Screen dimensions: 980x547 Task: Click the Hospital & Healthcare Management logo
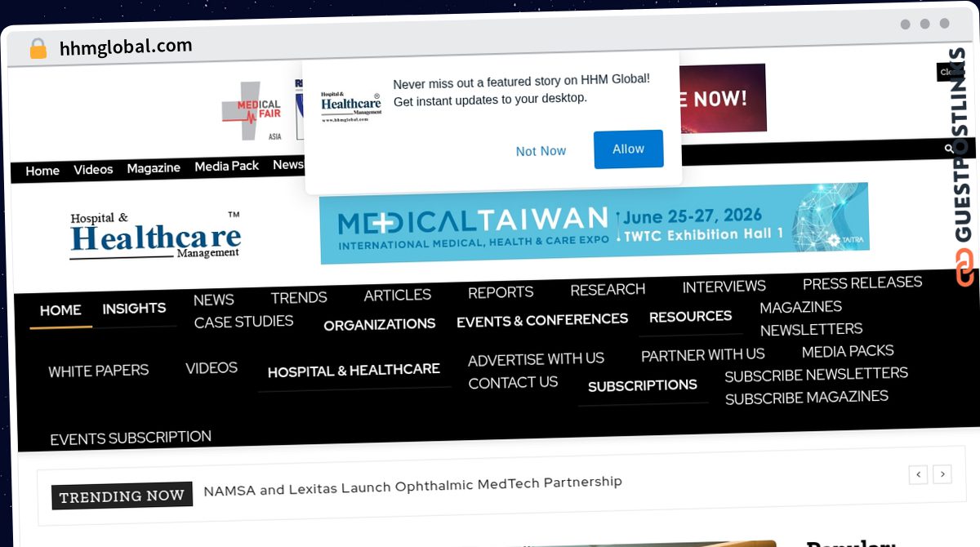(155, 236)
